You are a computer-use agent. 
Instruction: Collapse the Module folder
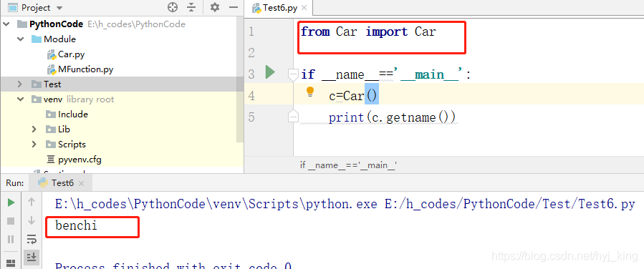pyautogui.click(x=20, y=39)
